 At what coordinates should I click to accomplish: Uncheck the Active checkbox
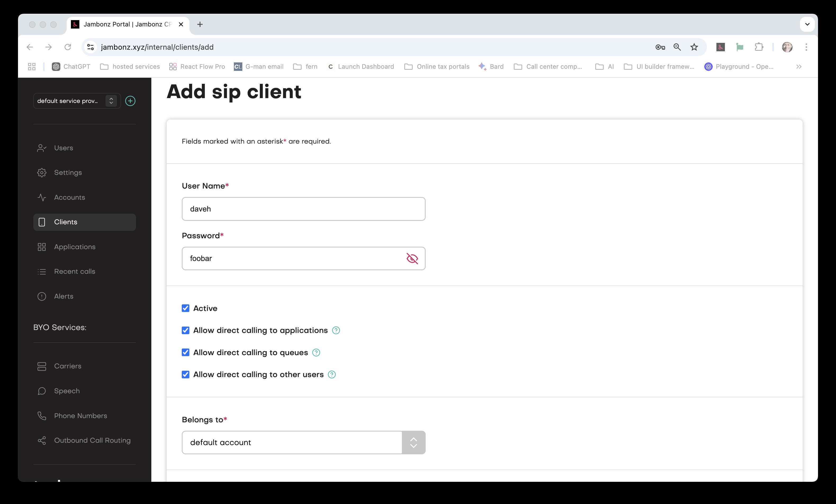[x=186, y=308]
